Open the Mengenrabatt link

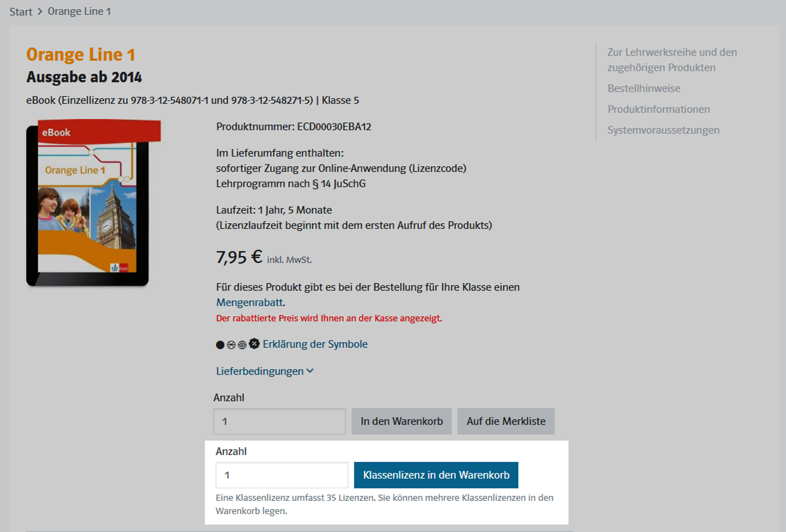click(x=250, y=303)
